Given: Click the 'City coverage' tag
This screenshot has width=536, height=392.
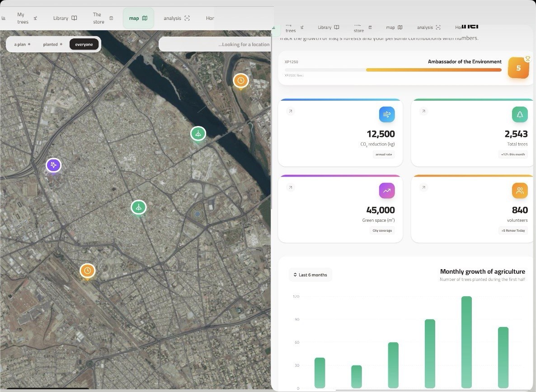Looking at the screenshot, I should pyautogui.click(x=382, y=230).
